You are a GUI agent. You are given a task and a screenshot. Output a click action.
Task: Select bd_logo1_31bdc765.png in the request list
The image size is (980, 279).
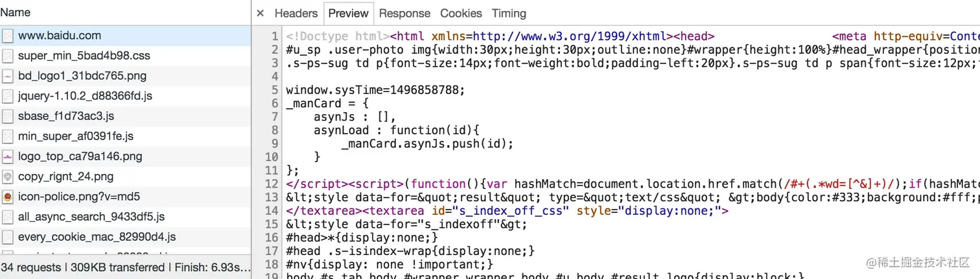(125, 76)
